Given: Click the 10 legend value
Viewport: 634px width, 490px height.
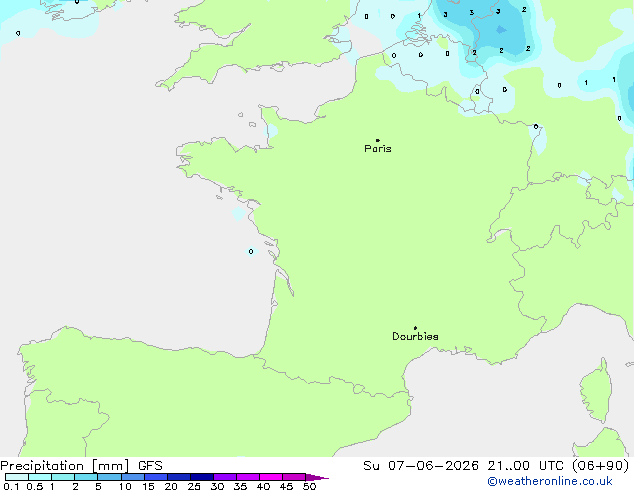Looking at the screenshot, I should (x=125, y=486).
